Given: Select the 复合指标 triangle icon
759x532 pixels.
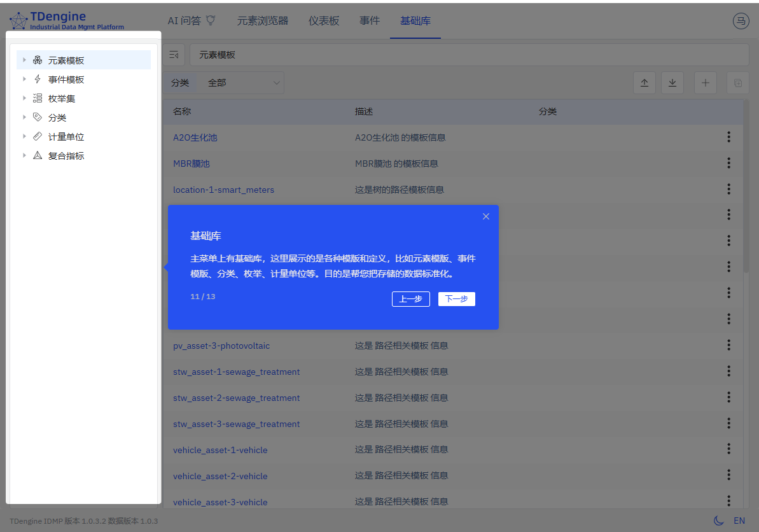Looking at the screenshot, I should pyautogui.click(x=38, y=155).
